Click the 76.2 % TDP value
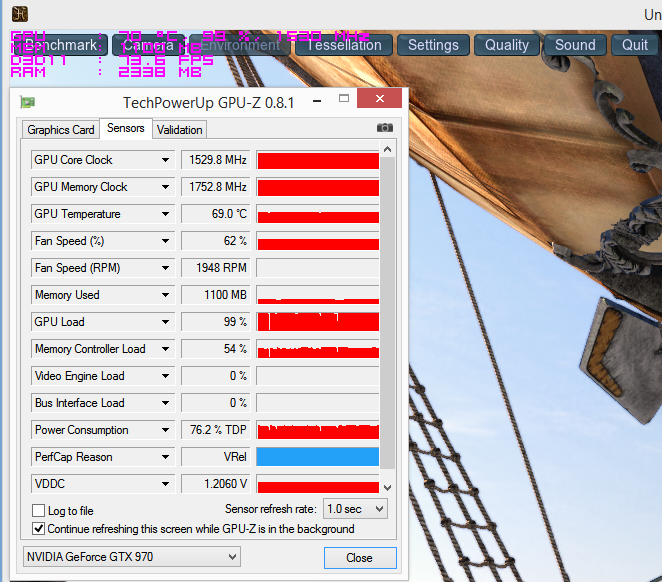Image resolution: width=662 pixels, height=582 pixels. [216, 430]
